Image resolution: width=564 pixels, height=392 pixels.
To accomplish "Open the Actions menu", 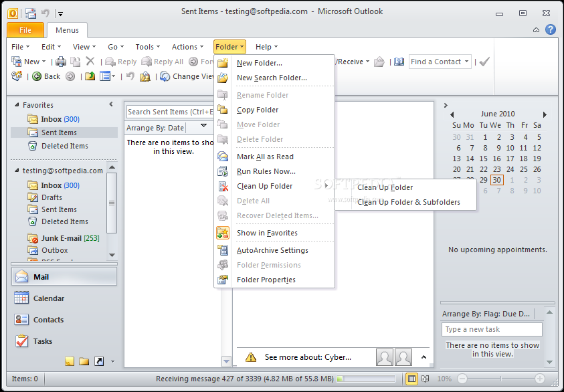I will click(x=187, y=47).
